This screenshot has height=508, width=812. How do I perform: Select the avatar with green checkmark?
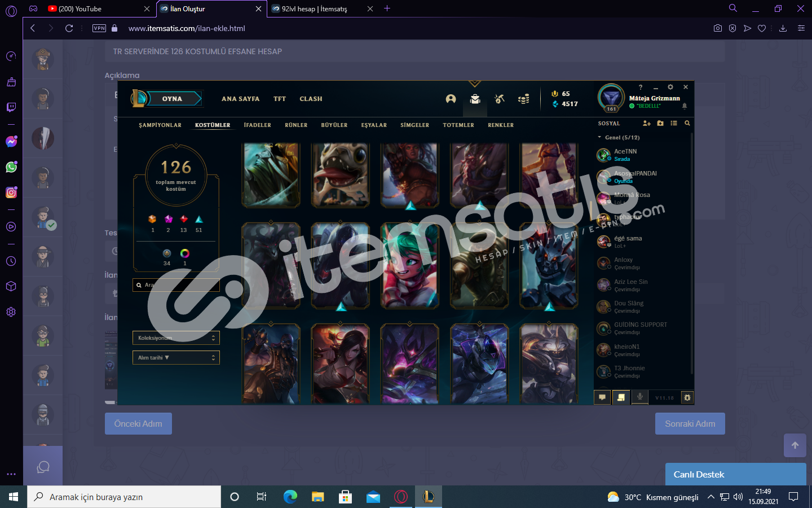coord(43,217)
